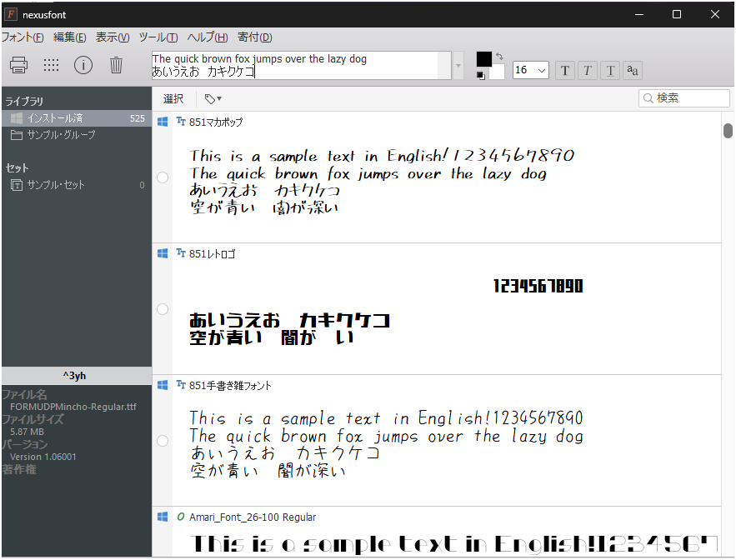Toggle bold preview with the T icon
736x560 pixels.
(565, 70)
